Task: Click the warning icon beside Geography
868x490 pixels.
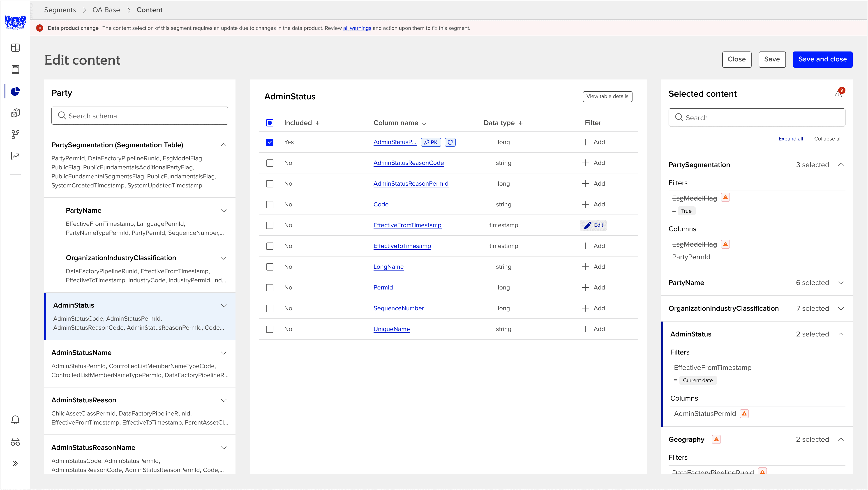Action: (716, 439)
